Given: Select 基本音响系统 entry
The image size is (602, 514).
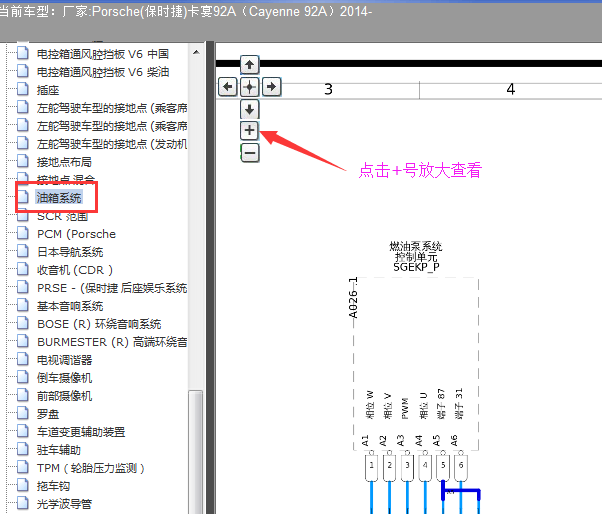Looking at the screenshot, I should coord(70,306).
